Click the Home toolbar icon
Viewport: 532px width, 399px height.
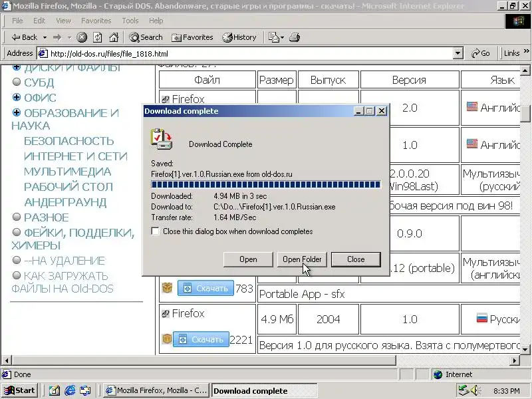tap(114, 37)
